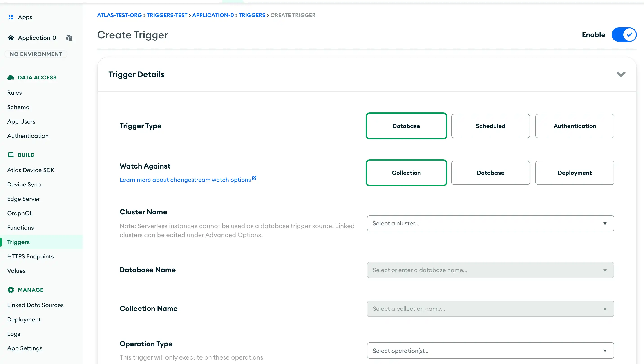644x364 pixels.
Task: Select the Deployment watch option
Action: pos(575,173)
